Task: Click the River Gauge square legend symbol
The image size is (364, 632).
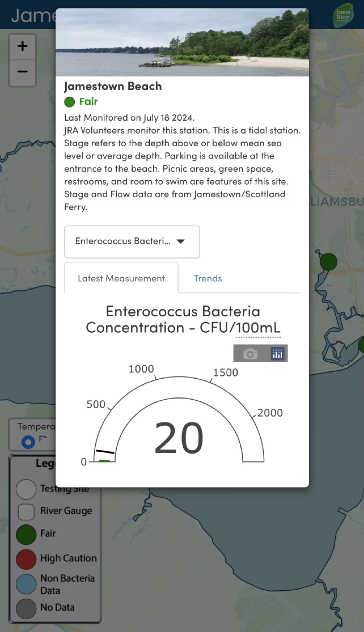Action: pos(26,511)
